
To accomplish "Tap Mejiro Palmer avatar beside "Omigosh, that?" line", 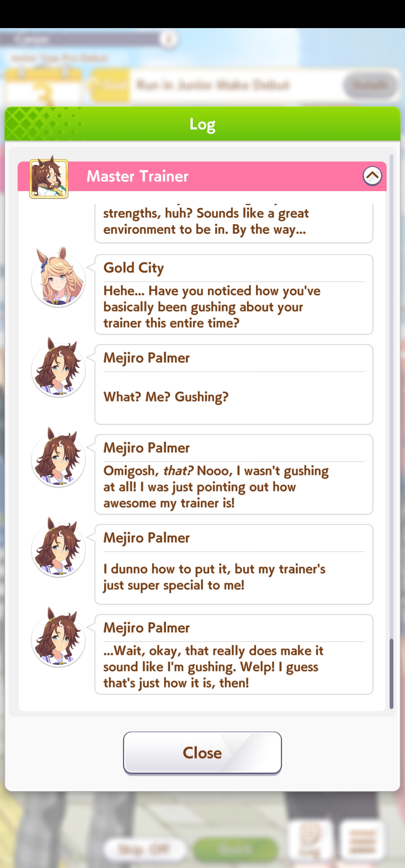I will [58, 458].
